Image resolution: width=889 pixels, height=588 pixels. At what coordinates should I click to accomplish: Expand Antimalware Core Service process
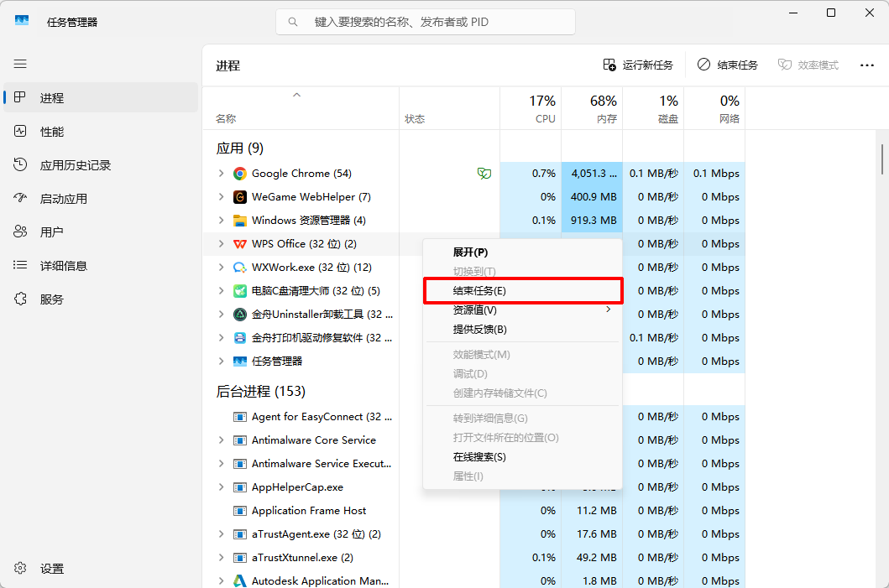tap(221, 440)
